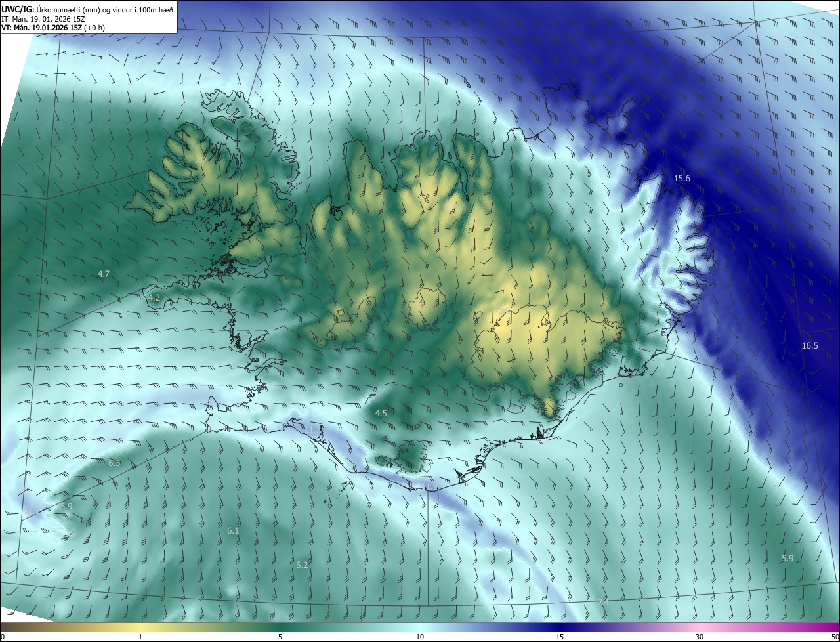Select the 'VT: Mán. 19.01.2026 15Z (+0 h)' line
The height and width of the screenshot is (642, 840).
pos(53,28)
